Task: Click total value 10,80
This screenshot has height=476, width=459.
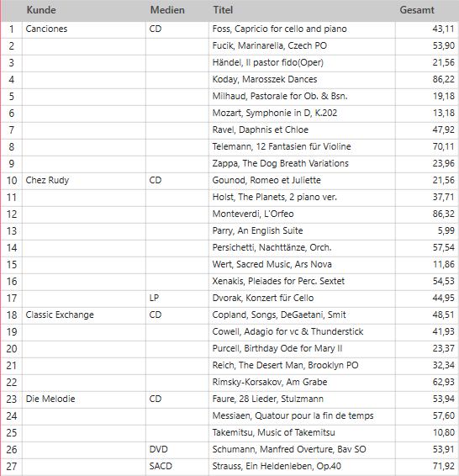Action: pos(427,433)
